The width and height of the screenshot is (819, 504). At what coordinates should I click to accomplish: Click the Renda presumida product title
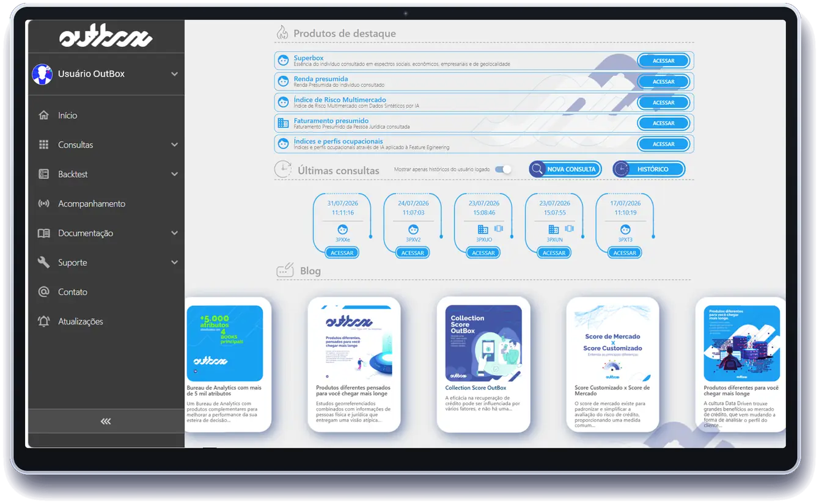pos(321,79)
